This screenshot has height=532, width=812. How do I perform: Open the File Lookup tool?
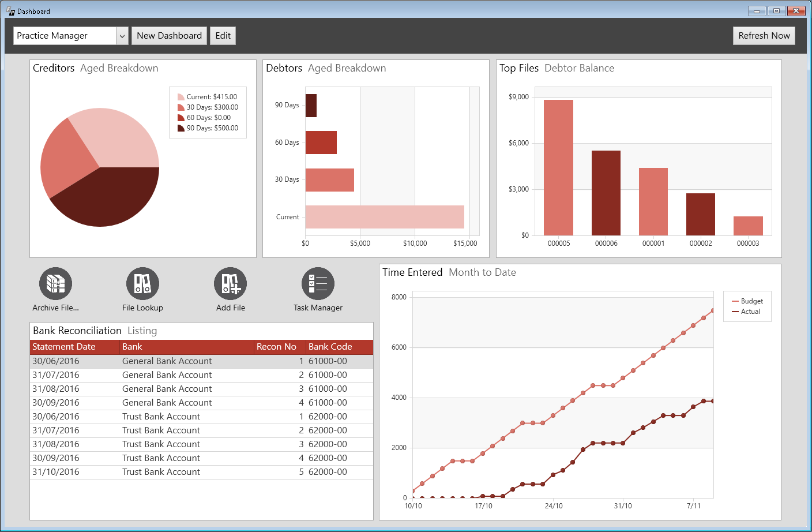click(142, 283)
